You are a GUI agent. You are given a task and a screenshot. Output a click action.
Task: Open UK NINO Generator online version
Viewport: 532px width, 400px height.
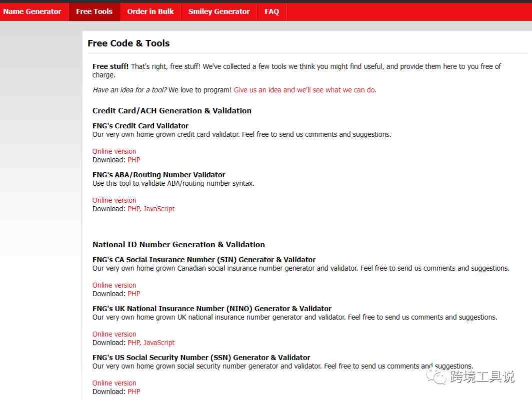click(114, 334)
